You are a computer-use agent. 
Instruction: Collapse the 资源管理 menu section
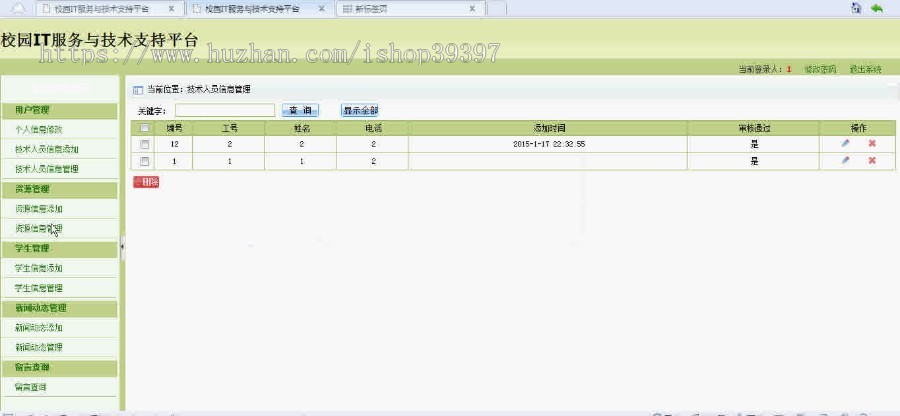point(59,189)
